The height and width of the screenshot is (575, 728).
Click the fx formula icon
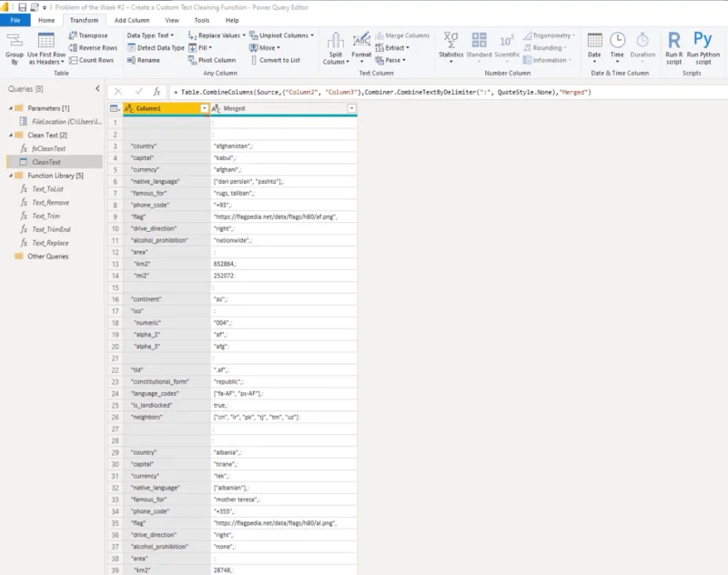[157, 92]
